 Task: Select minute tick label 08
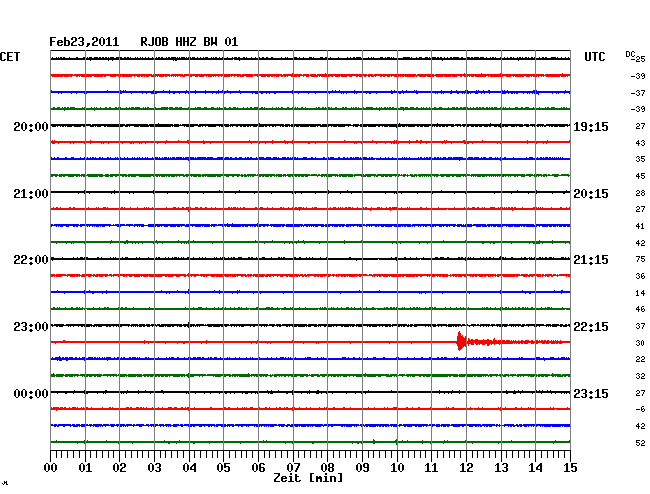[327, 467]
